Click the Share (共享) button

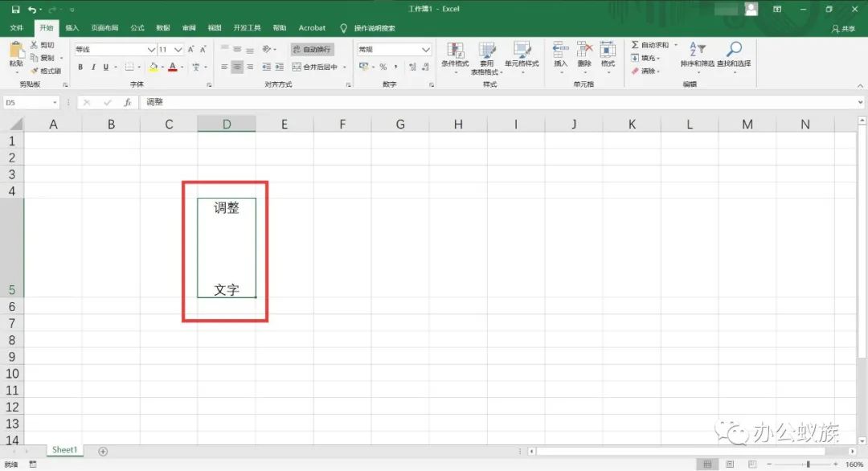[x=843, y=28]
